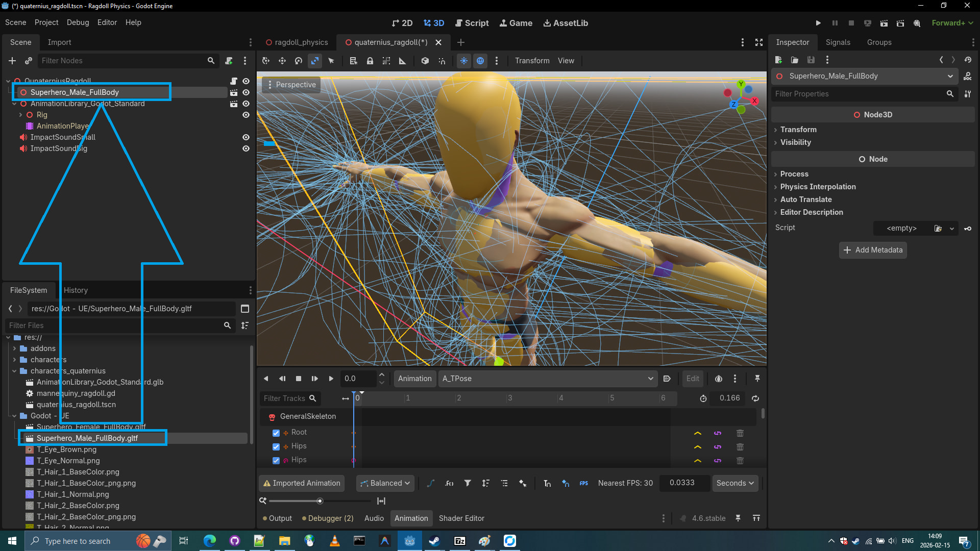The image size is (980, 551).
Task: Uncheck the Root track checkbox
Action: point(276,433)
